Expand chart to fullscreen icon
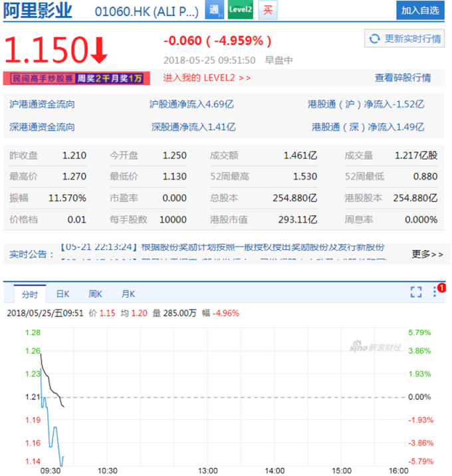This screenshot has height=476, width=452. click(416, 292)
